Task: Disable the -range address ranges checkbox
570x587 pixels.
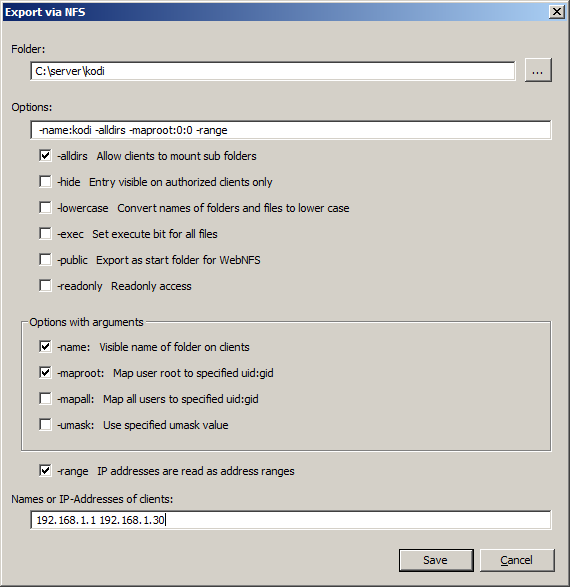Action: [x=45, y=471]
